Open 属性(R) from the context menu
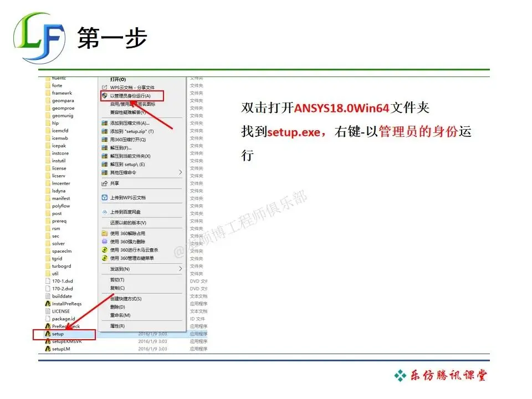Viewport: 532px width, 399px height. click(x=117, y=326)
